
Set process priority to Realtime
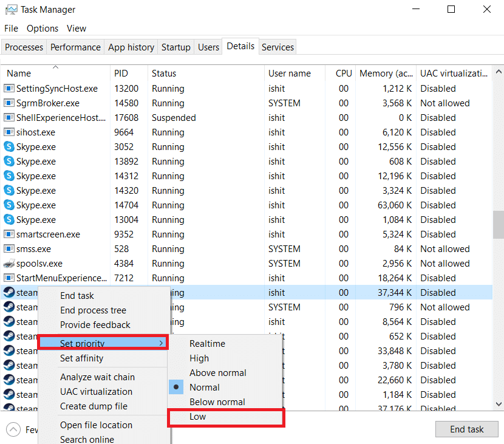(x=225, y=343)
